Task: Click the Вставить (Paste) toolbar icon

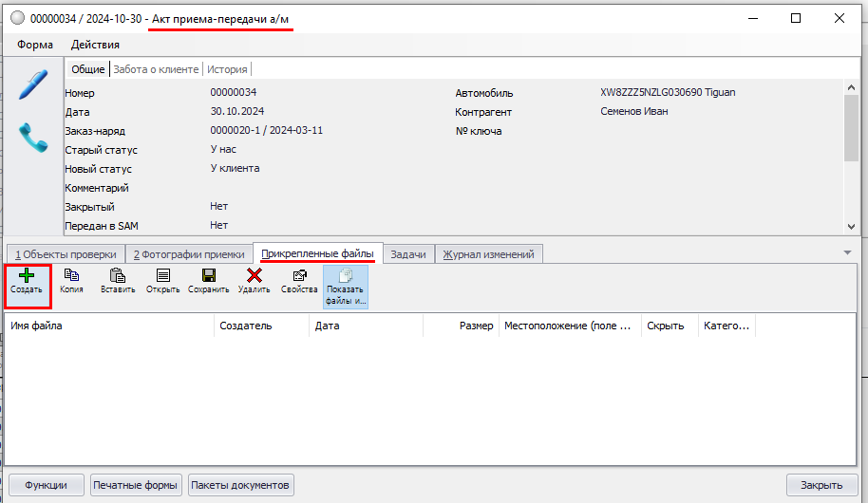Action: coord(118,276)
